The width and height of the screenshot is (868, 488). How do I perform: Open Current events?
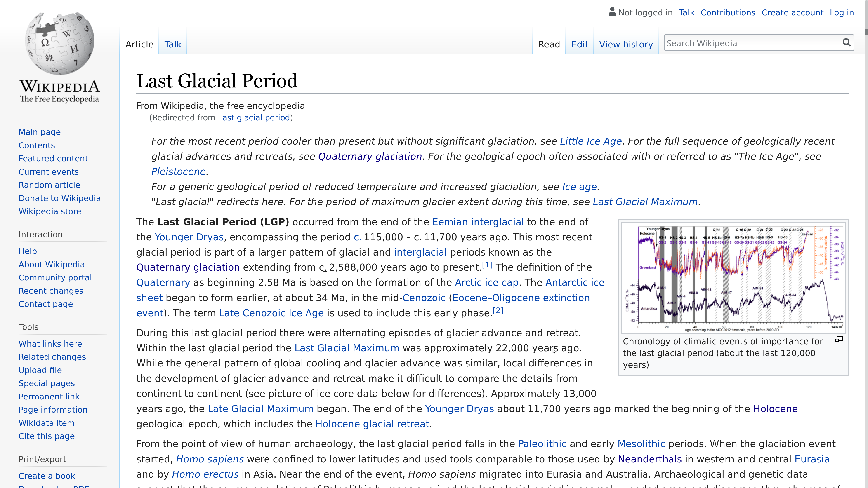[x=49, y=172]
